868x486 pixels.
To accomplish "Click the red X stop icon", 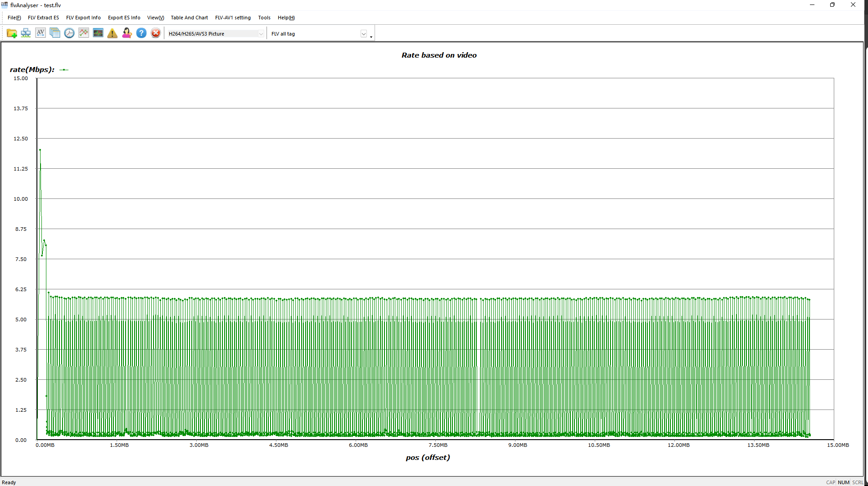I will [x=156, y=33].
